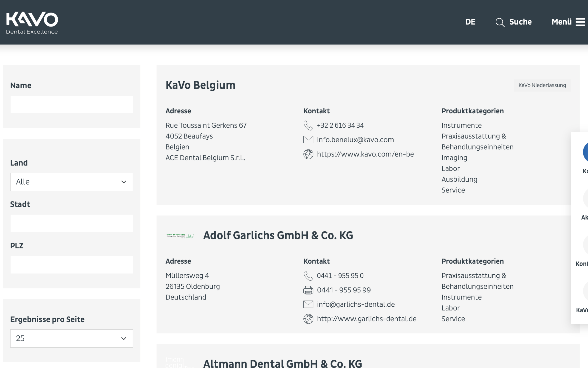Screen dimensions: 588x368
Task: Click the globe icon beside garlichs-dental.de website
Action: (x=308, y=319)
